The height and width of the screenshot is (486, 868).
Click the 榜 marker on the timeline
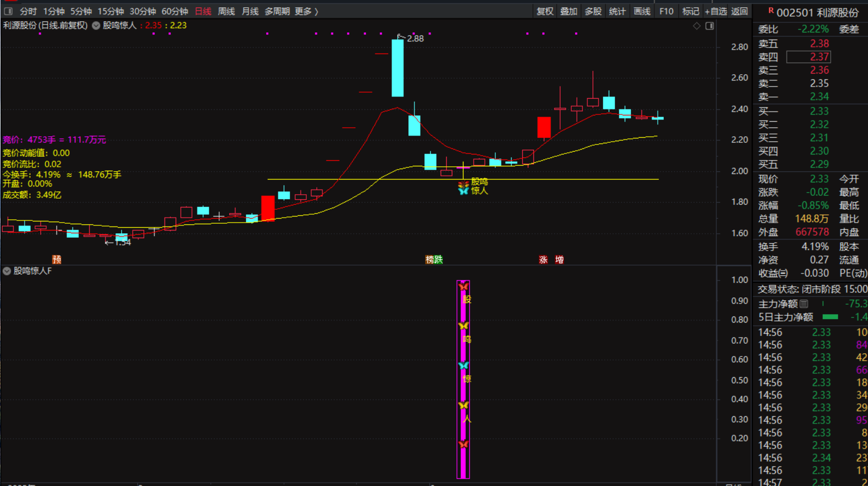pos(430,259)
